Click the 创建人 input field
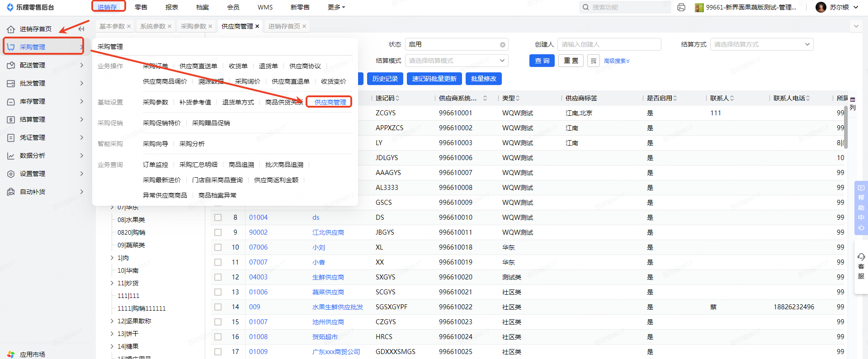 tap(609, 44)
